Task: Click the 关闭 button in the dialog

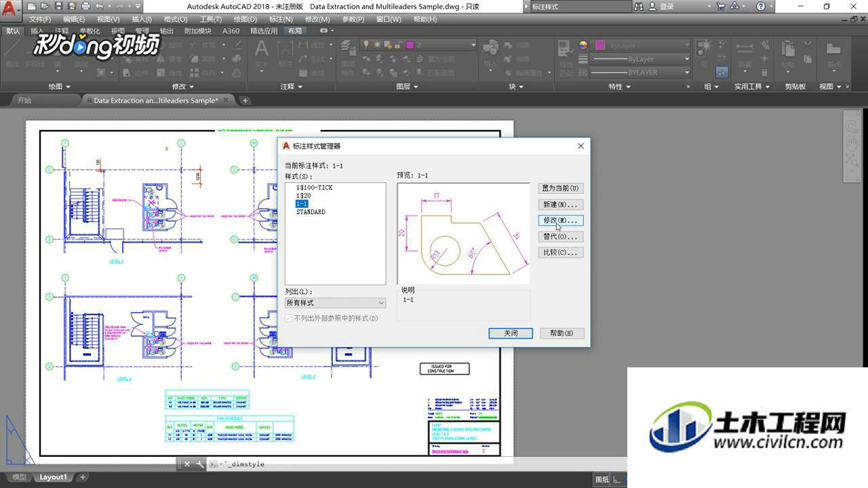Action: coord(511,333)
